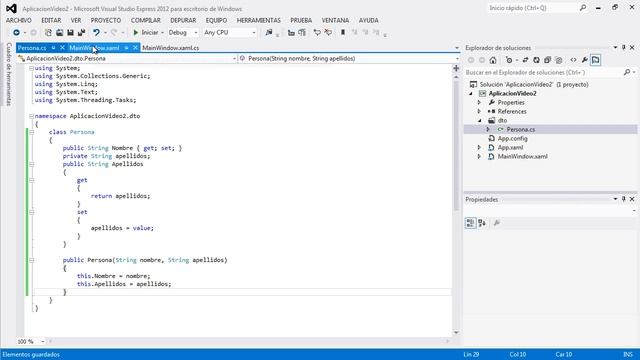640x360 pixels.
Task: Click the collapse all icon in Solution Explorer
Action: click(547, 60)
